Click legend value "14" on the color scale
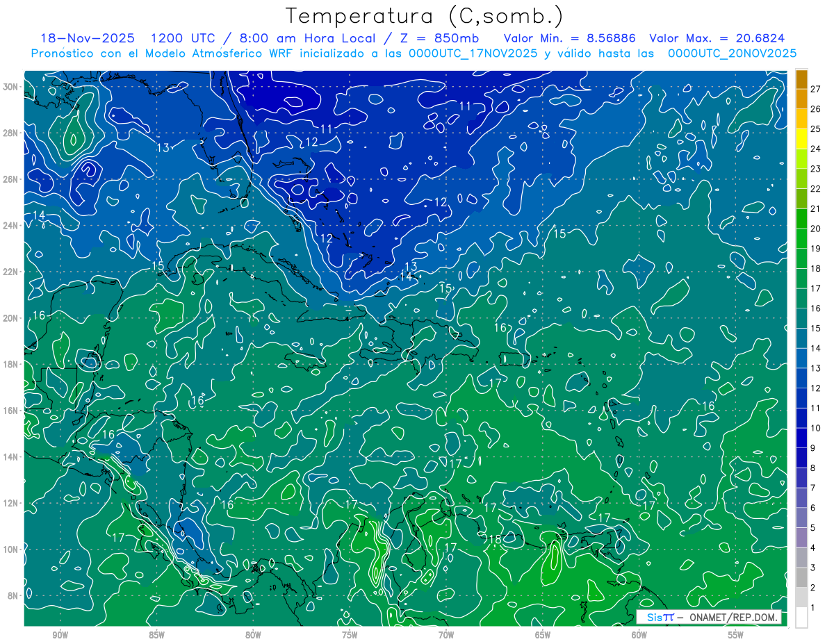This screenshot has height=644, width=834. (815, 348)
